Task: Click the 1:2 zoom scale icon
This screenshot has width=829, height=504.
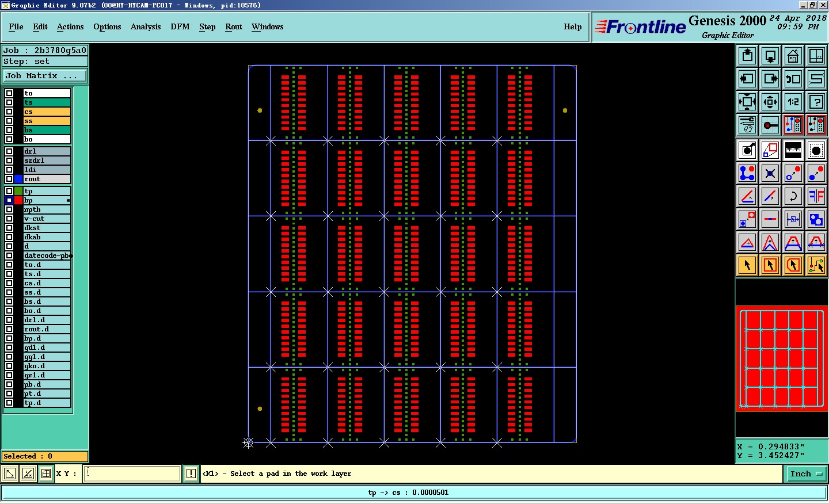Action: coord(793,102)
